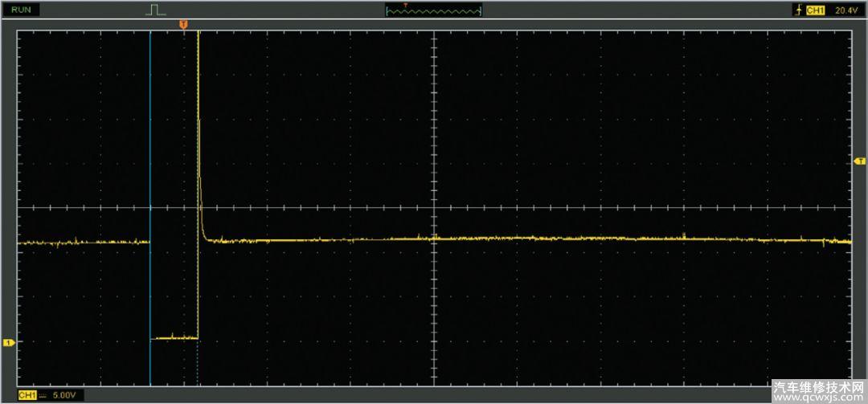Click the low flat pulse segment of waveform
Image resolution: width=868 pixels, height=404 pixels.
tap(174, 338)
